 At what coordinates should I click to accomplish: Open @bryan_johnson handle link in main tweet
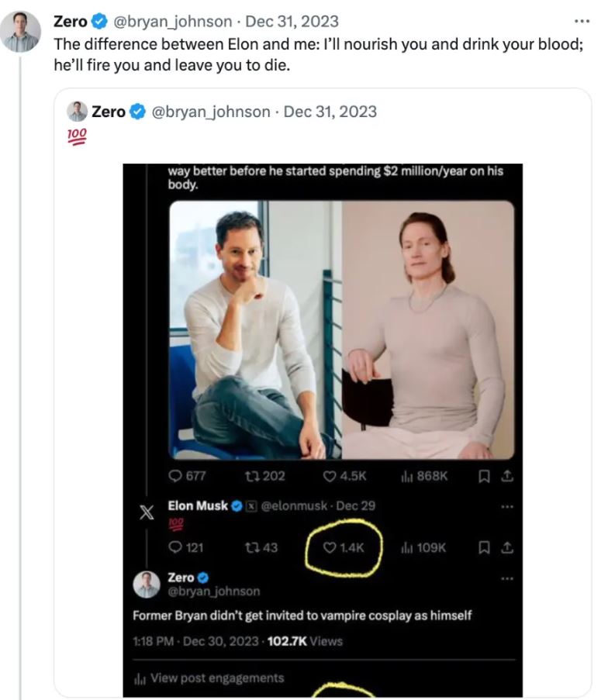pyautogui.click(x=173, y=22)
